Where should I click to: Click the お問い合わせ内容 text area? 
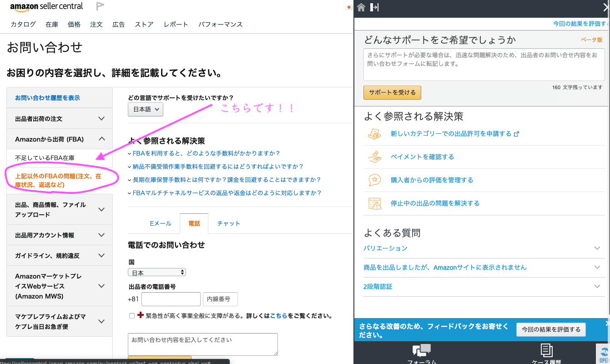pyautogui.click(x=203, y=344)
